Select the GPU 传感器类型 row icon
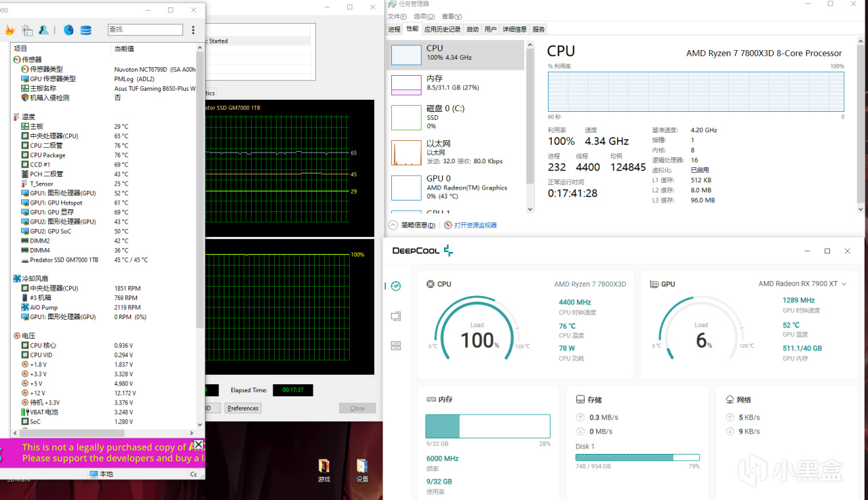Image resolution: width=868 pixels, height=500 pixels. (x=25, y=79)
